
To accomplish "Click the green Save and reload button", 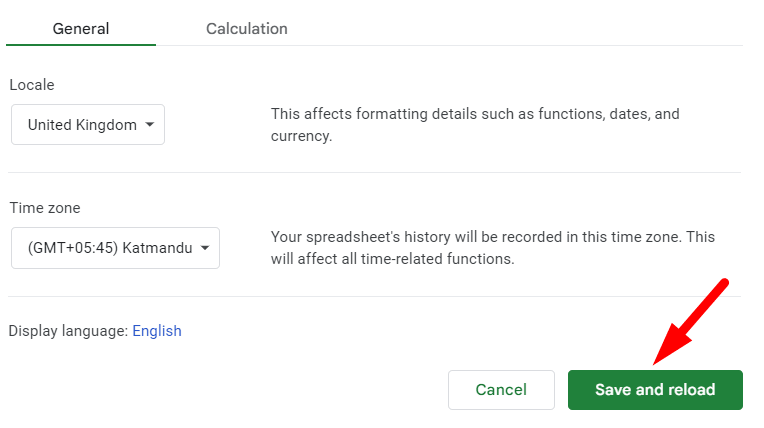I will (655, 390).
